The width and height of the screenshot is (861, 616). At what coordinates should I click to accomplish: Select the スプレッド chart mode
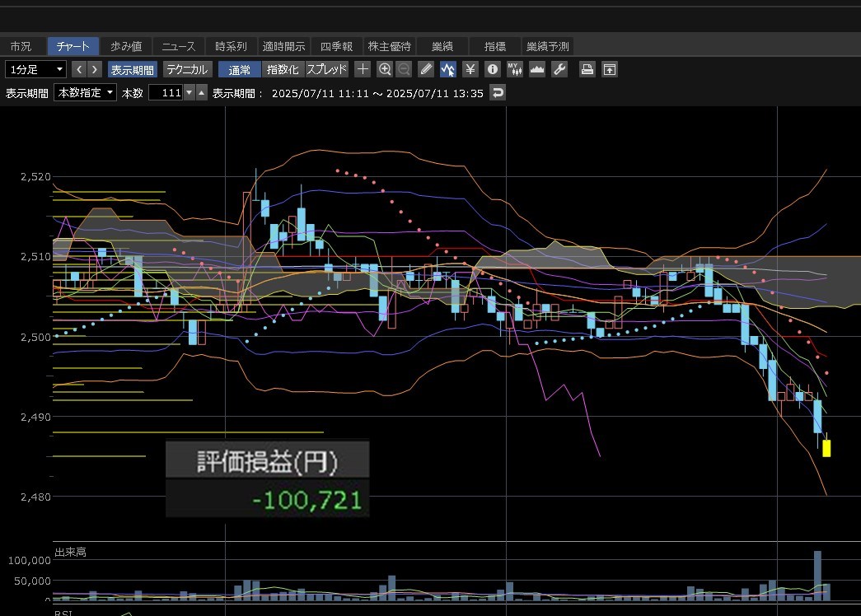click(327, 70)
